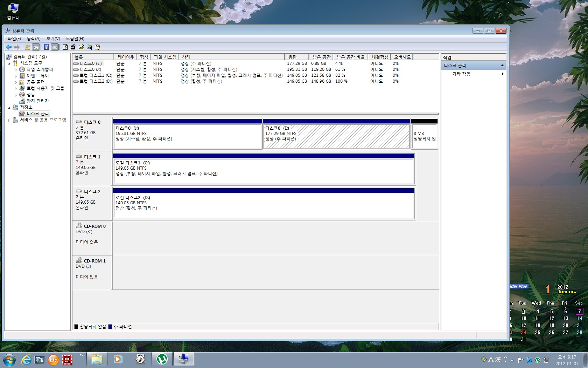Image resolution: width=588 pixels, height=368 pixels.
Task: Click the magnifier Explore toolbar icon
Action: pos(89,47)
